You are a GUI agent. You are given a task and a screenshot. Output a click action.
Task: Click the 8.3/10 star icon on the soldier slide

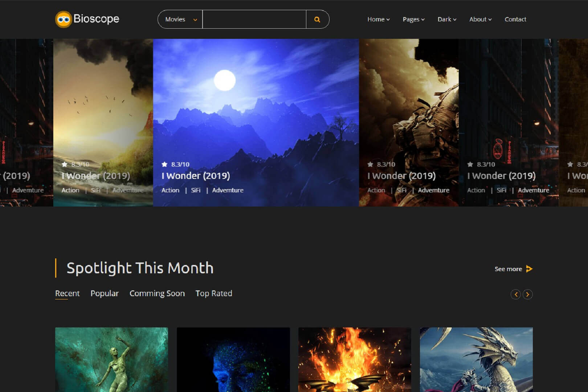point(370,164)
